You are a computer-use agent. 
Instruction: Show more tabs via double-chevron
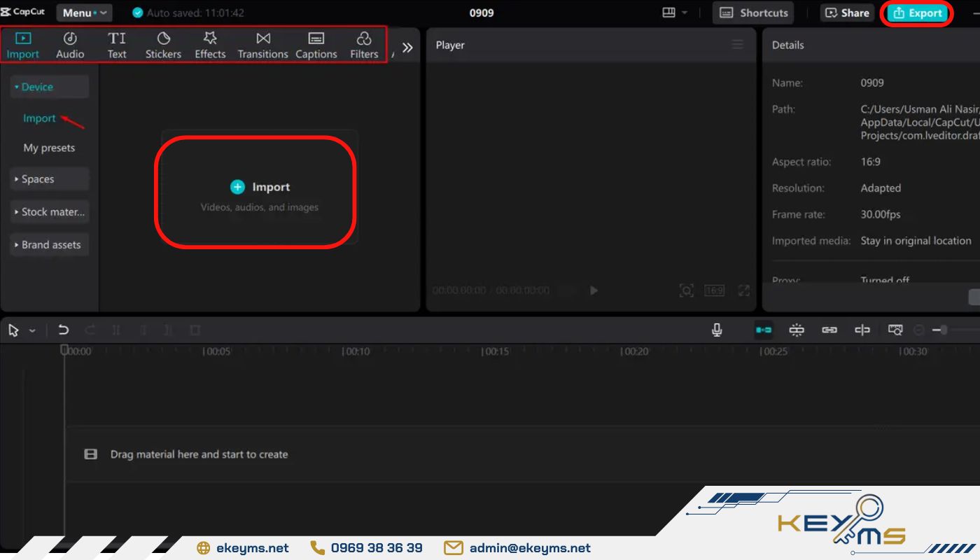tap(407, 48)
